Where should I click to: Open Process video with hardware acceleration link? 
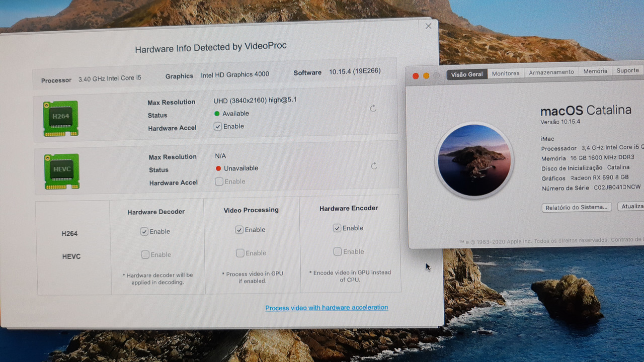click(x=327, y=307)
